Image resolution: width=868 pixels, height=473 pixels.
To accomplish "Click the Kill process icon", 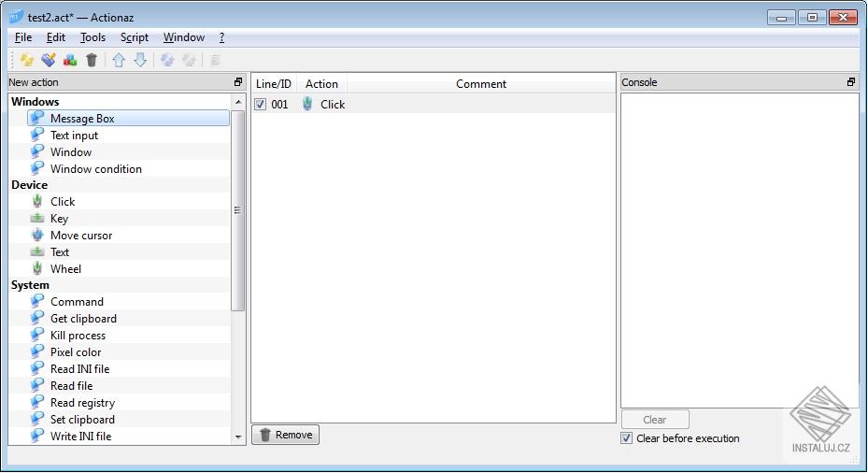I will (x=37, y=335).
